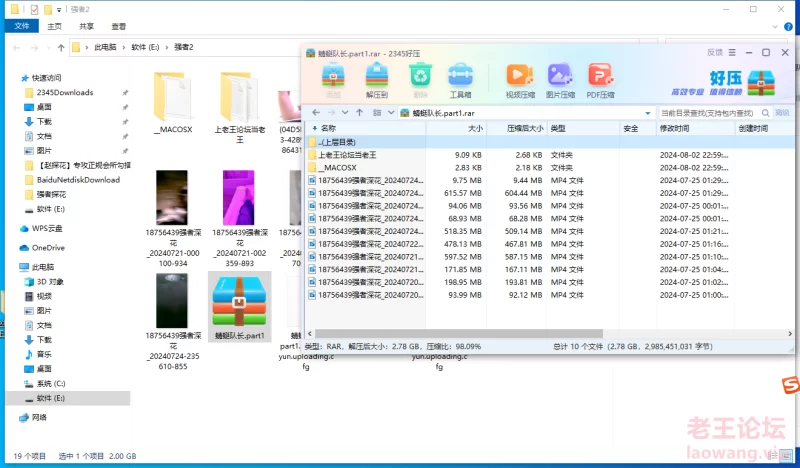Viewport: 800px width, 468px height.
Task: Open the 工具箱 toolbox icon
Action: tap(460, 80)
